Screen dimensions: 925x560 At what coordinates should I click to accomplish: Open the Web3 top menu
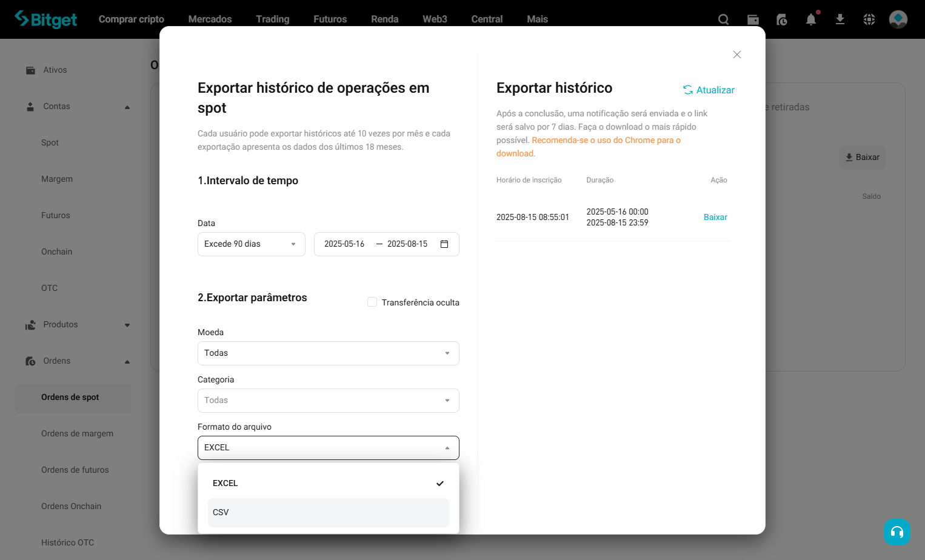point(435,19)
